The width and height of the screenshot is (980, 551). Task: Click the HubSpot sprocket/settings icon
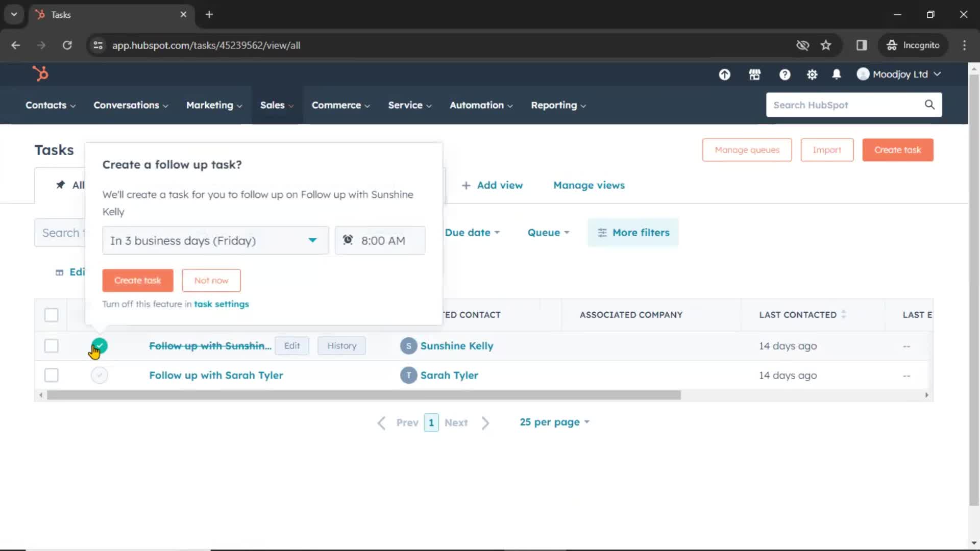pos(813,74)
